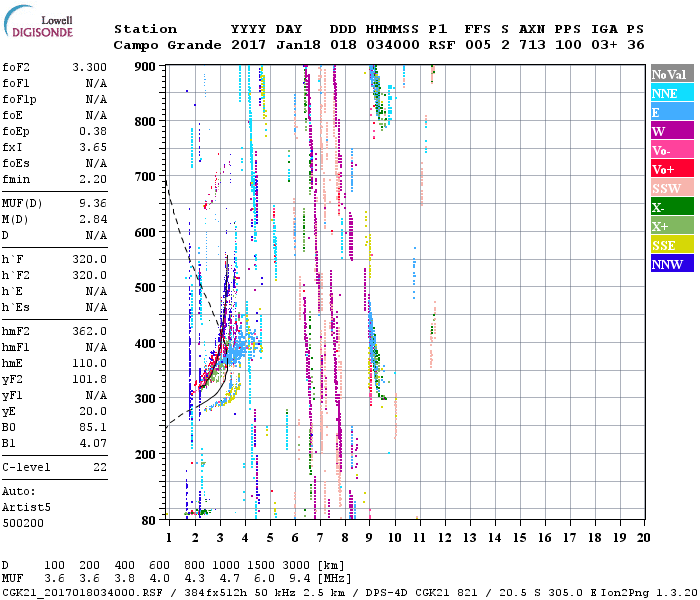Click the 500200 version number text
Viewport: 700px width, 600px height.
pyautogui.click(x=23, y=523)
